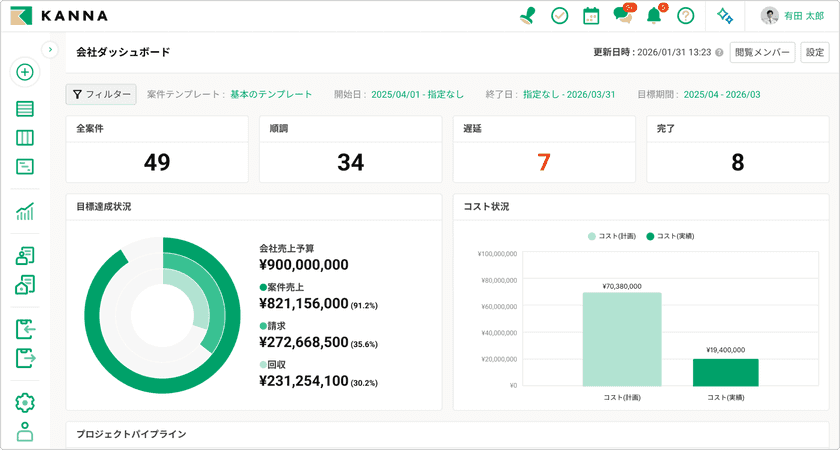Click 基本のテンプレート filter value
The height and width of the screenshot is (450, 840).
[271, 94]
